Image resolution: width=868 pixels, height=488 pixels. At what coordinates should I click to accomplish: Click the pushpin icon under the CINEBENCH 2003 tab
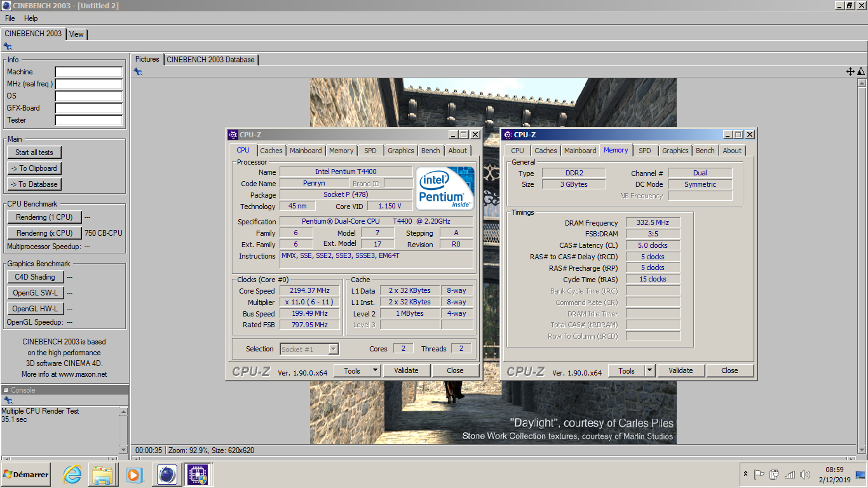(8, 46)
